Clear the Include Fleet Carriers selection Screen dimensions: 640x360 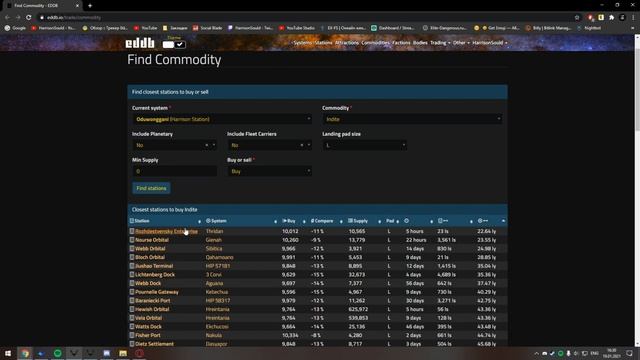tap(302, 145)
